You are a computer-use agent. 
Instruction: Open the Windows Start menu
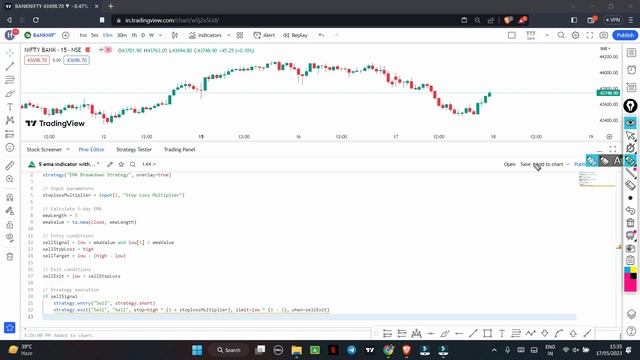point(197,350)
